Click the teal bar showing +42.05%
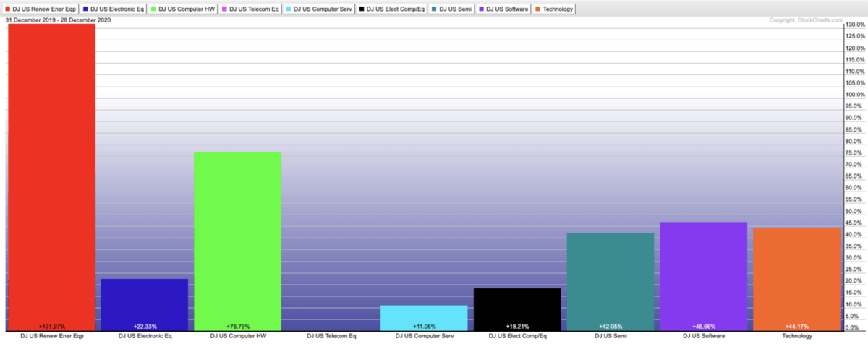 click(610, 281)
